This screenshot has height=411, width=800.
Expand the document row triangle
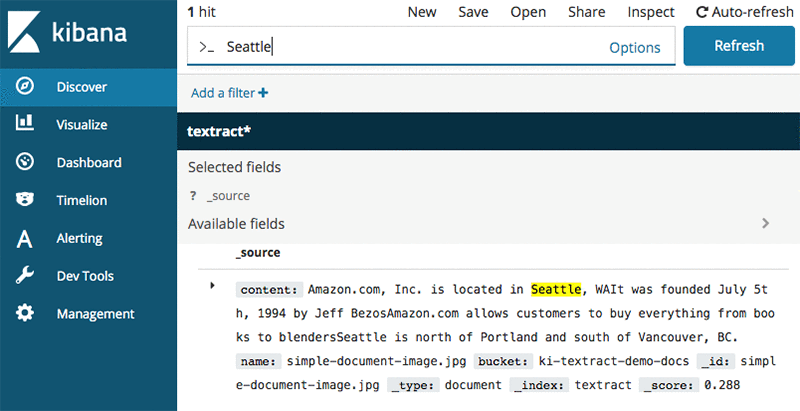coord(212,286)
